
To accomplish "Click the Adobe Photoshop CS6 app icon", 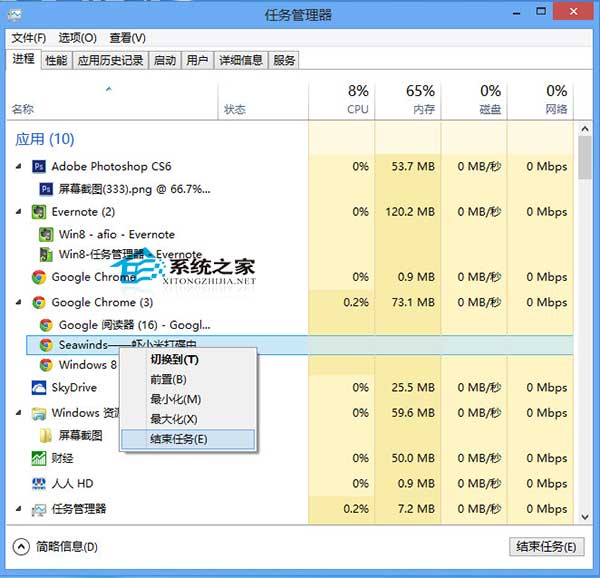I will click(x=39, y=167).
